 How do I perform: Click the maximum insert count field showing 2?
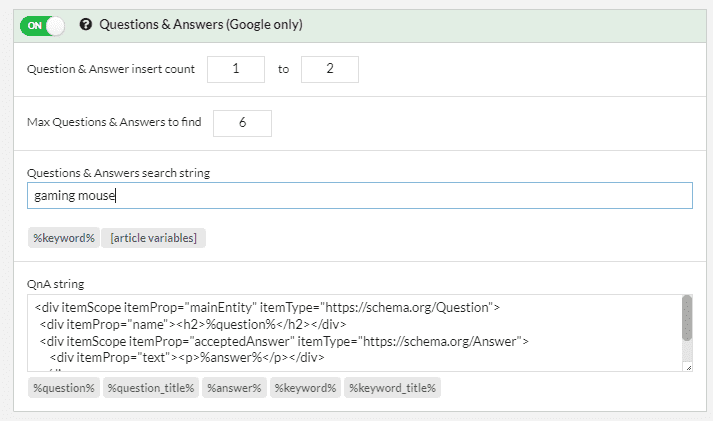[330, 69]
